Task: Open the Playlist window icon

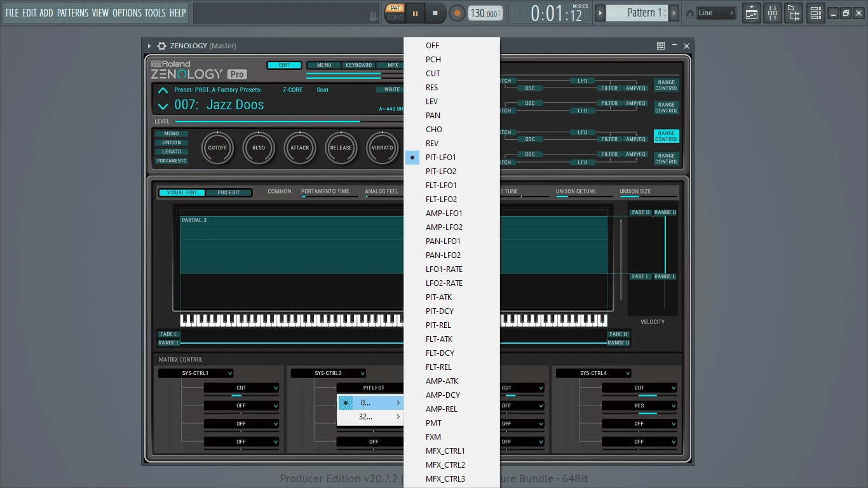Action: click(x=752, y=13)
